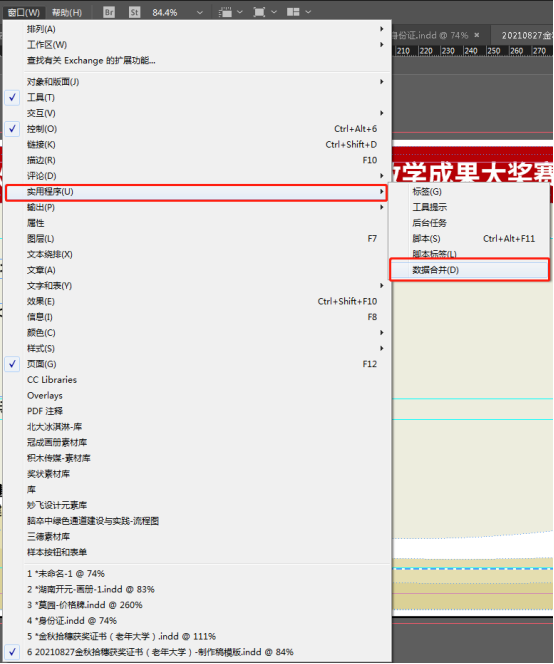Choose 脚本标签(L) in the submenu
Image resolution: width=554 pixels, height=664 pixels.
(x=470, y=253)
